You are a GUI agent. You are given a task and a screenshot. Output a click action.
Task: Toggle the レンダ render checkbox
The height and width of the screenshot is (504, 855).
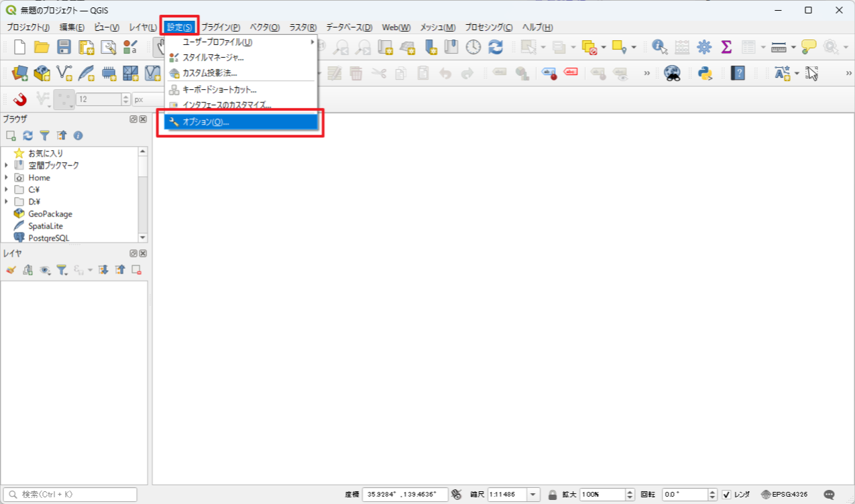pyautogui.click(x=726, y=495)
